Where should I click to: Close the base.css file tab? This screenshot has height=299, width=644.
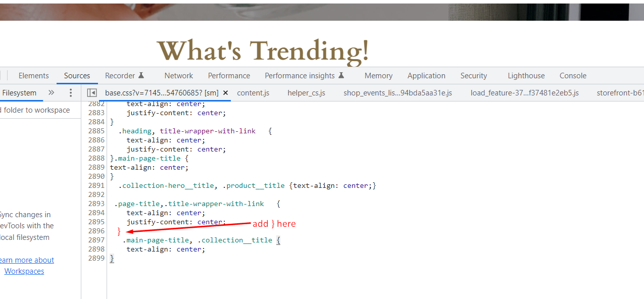[x=225, y=93]
